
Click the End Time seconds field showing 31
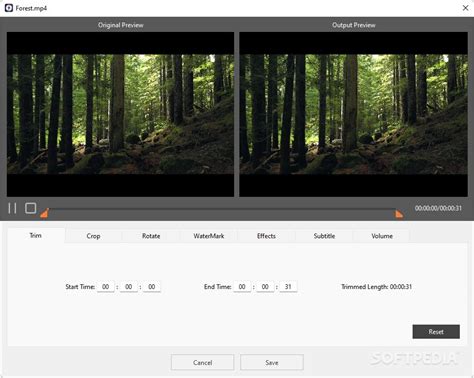pyautogui.click(x=288, y=287)
